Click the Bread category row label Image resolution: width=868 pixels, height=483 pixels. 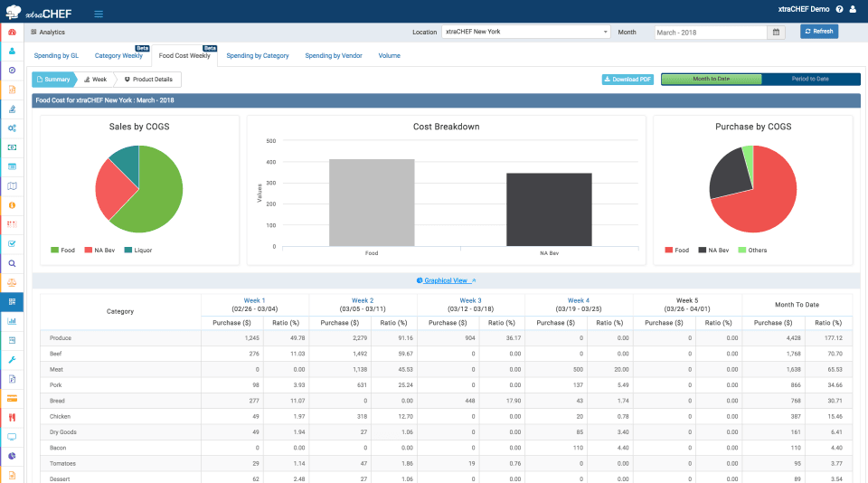tap(57, 401)
